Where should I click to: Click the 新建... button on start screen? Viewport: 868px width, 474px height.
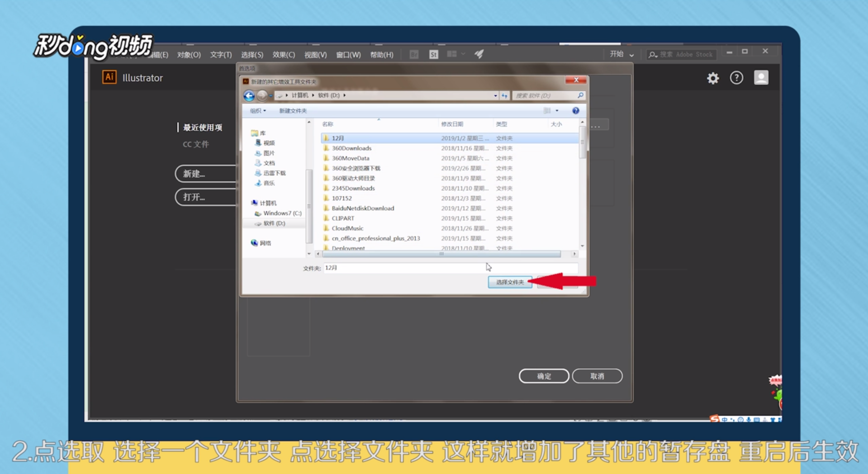click(x=206, y=174)
